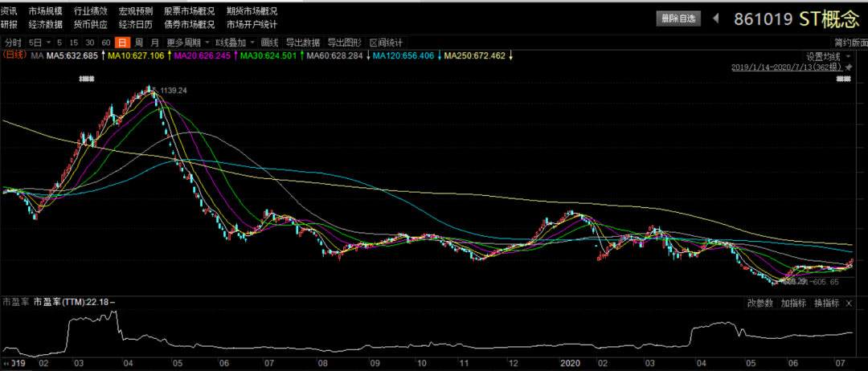Image resolution: width=868 pixels, height=371 pixels.
Task: Click the 简约版面 layout button
Action: tap(850, 43)
